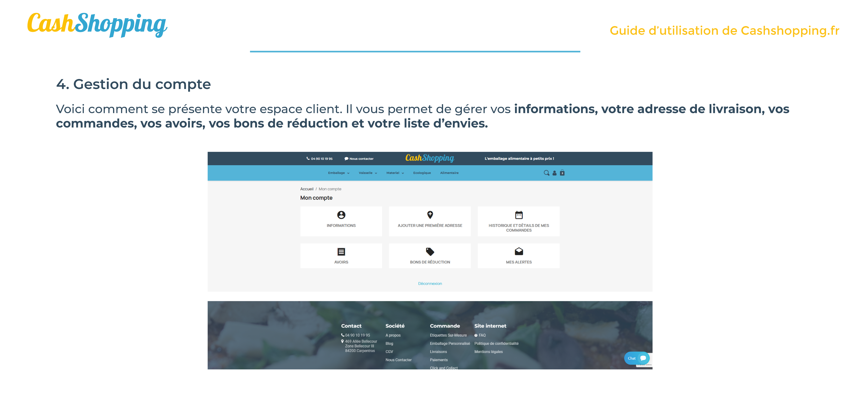Click the footer address location pin icon
The width and height of the screenshot is (868, 400).
[342, 341]
